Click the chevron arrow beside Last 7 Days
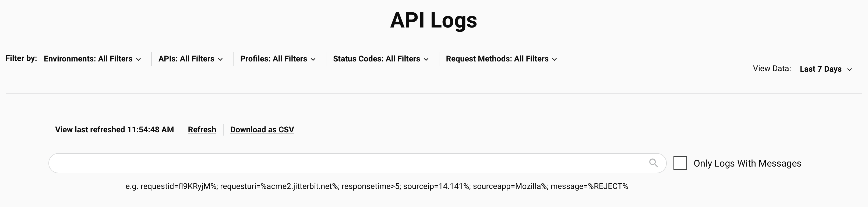 (x=849, y=70)
